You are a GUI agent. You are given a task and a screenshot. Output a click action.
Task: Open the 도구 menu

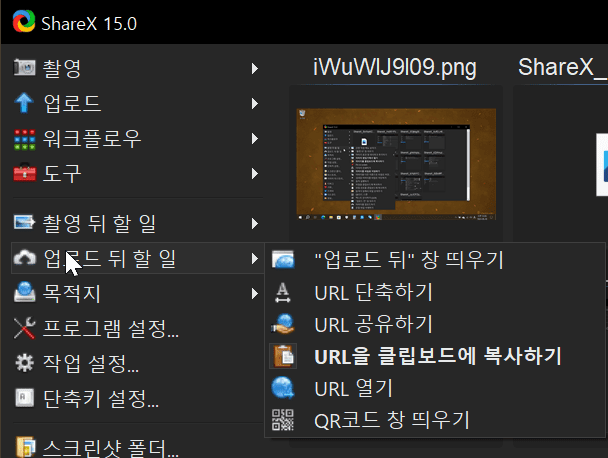137,173
